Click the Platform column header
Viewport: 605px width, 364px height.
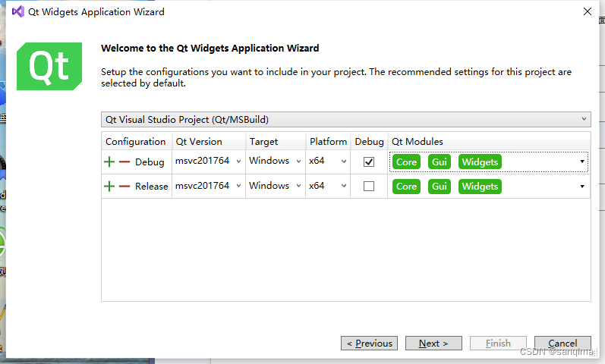pos(328,142)
